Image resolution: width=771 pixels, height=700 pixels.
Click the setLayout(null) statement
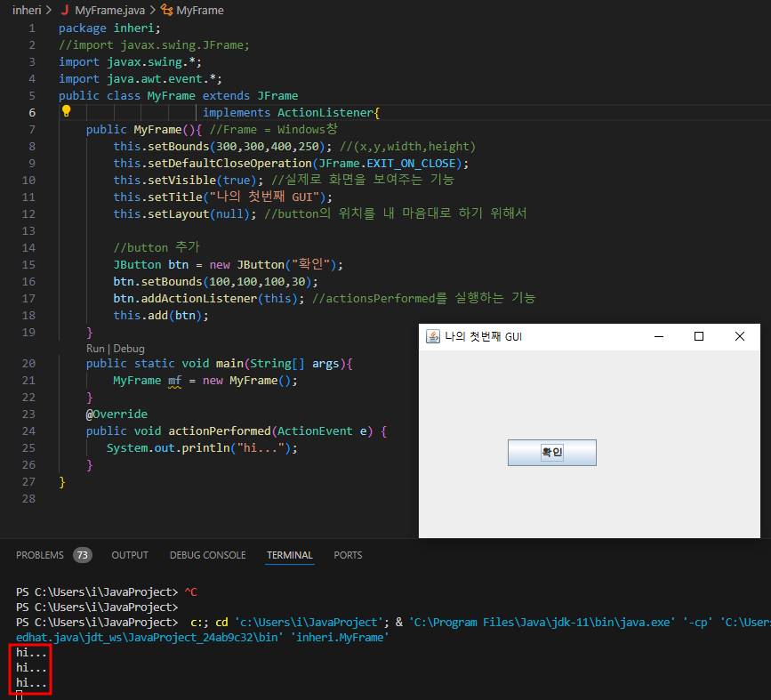pyautogui.click(x=185, y=214)
